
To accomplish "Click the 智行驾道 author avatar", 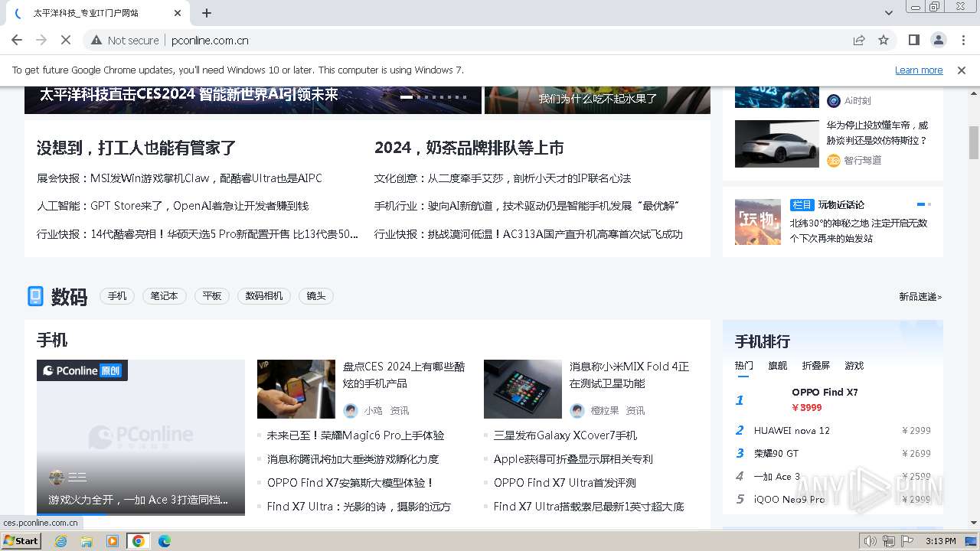I will [x=834, y=160].
